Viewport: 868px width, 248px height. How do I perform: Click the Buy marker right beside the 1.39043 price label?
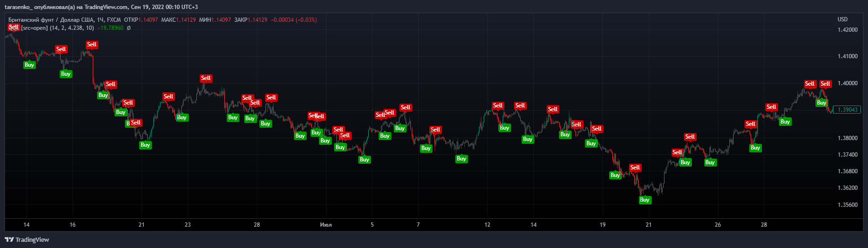pos(822,103)
